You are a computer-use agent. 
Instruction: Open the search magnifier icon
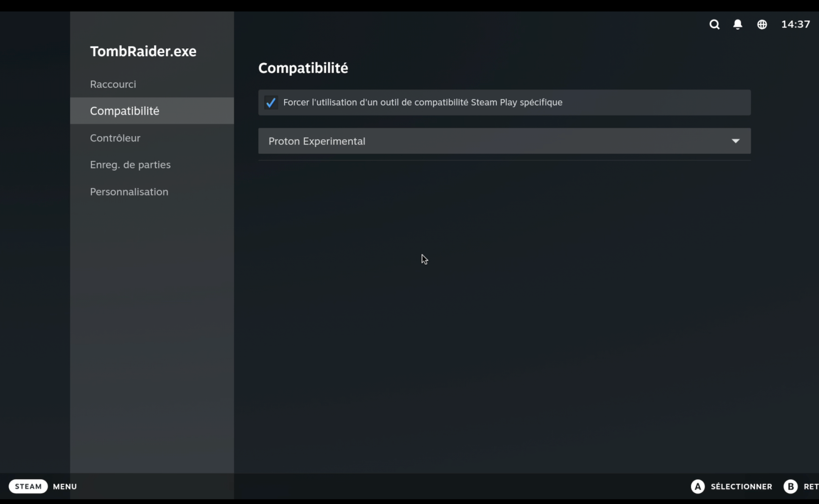pos(714,24)
